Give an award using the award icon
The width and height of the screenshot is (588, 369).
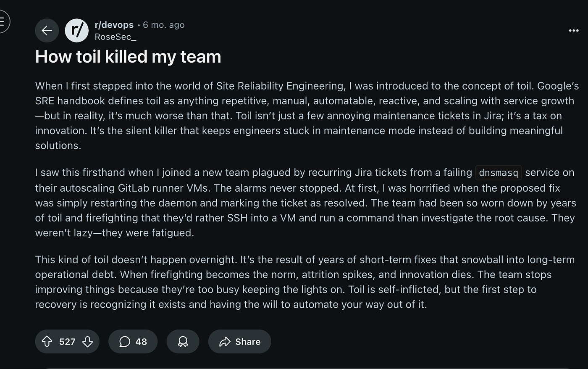coord(183,342)
